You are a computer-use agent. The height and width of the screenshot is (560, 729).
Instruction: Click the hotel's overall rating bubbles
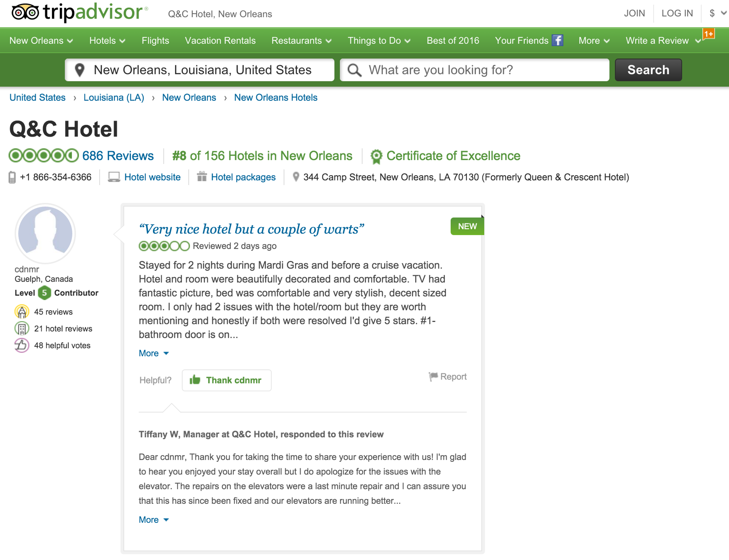pyautogui.click(x=44, y=156)
